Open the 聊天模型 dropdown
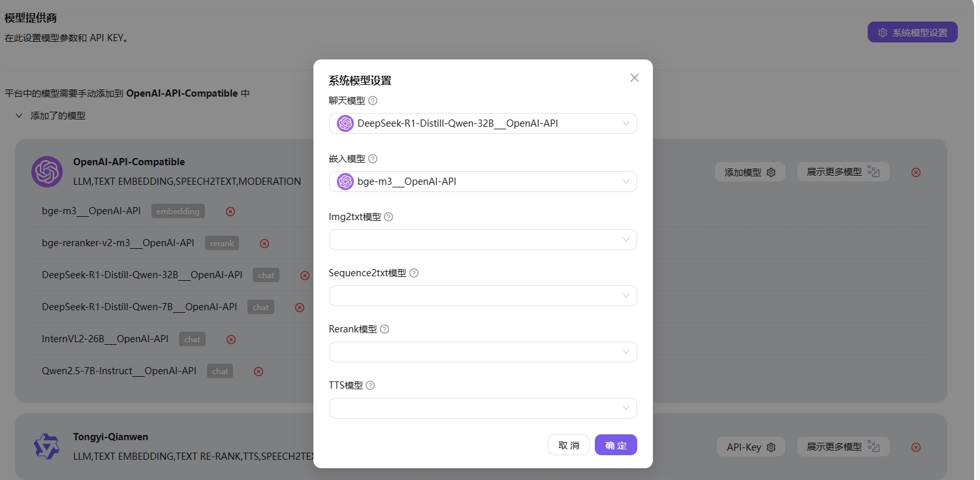980x480 pixels. [x=482, y=123]
